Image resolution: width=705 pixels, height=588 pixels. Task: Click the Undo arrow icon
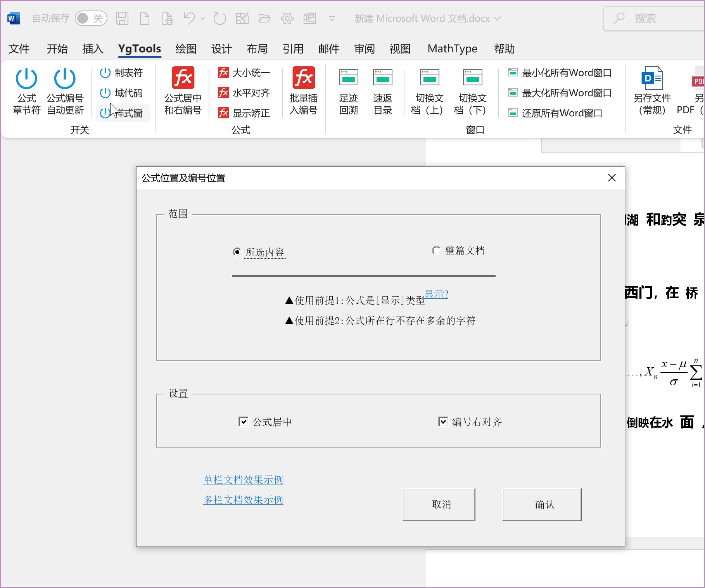point(190,18)
